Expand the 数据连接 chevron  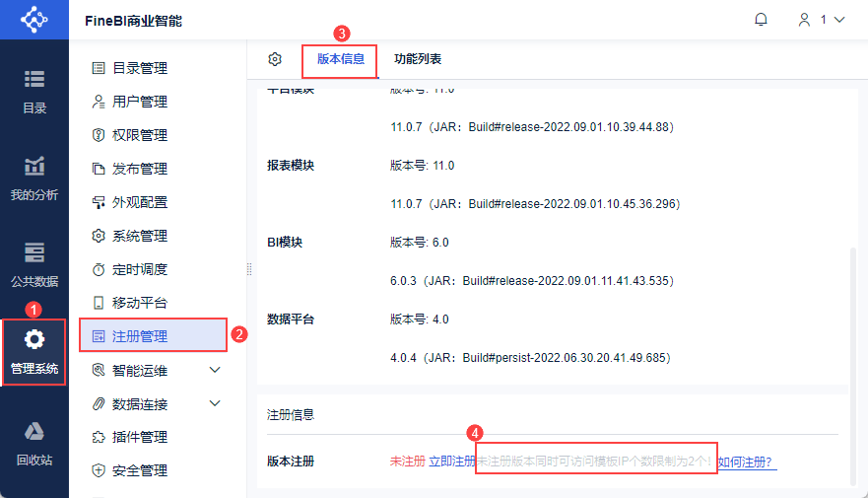215,403
